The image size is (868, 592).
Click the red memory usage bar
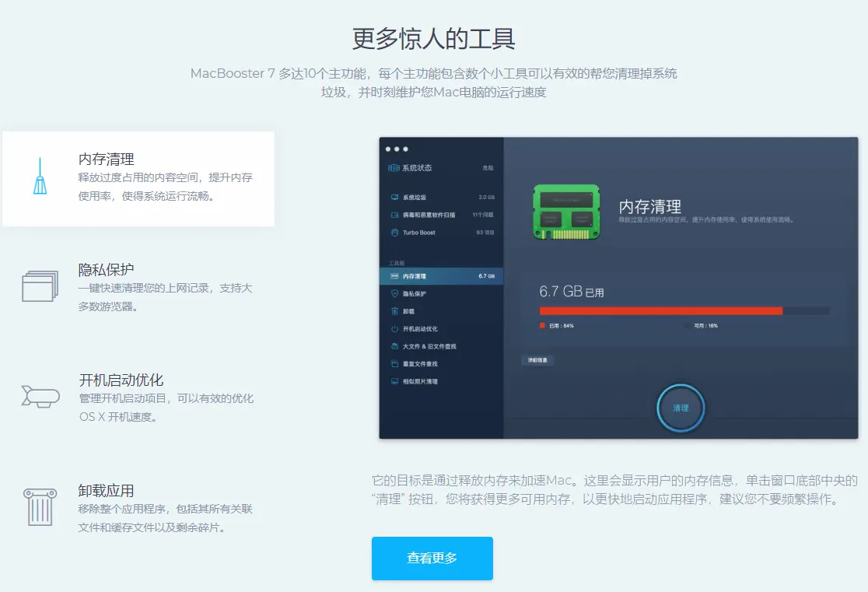click(661, 310)
